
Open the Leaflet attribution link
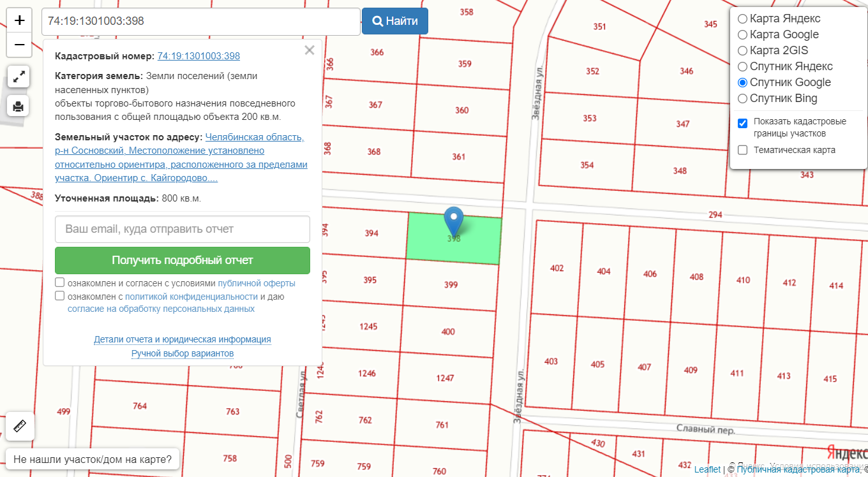707,469
